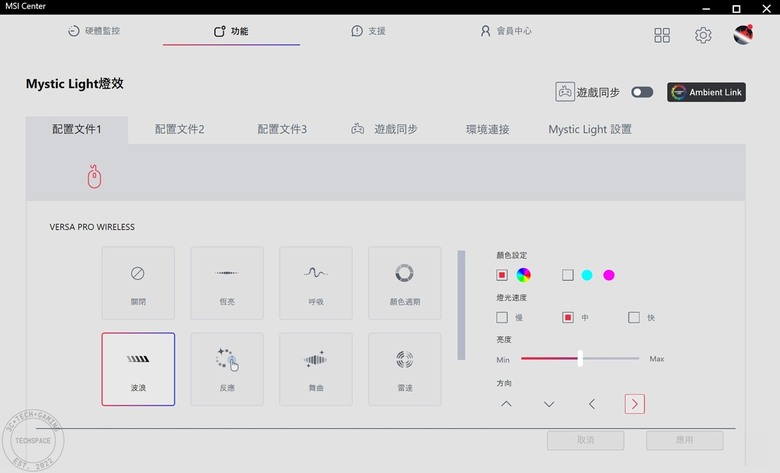Pick the rainbow color wheel swatch
Viewport: 780px width, 473px height.
tap(523, 275)
